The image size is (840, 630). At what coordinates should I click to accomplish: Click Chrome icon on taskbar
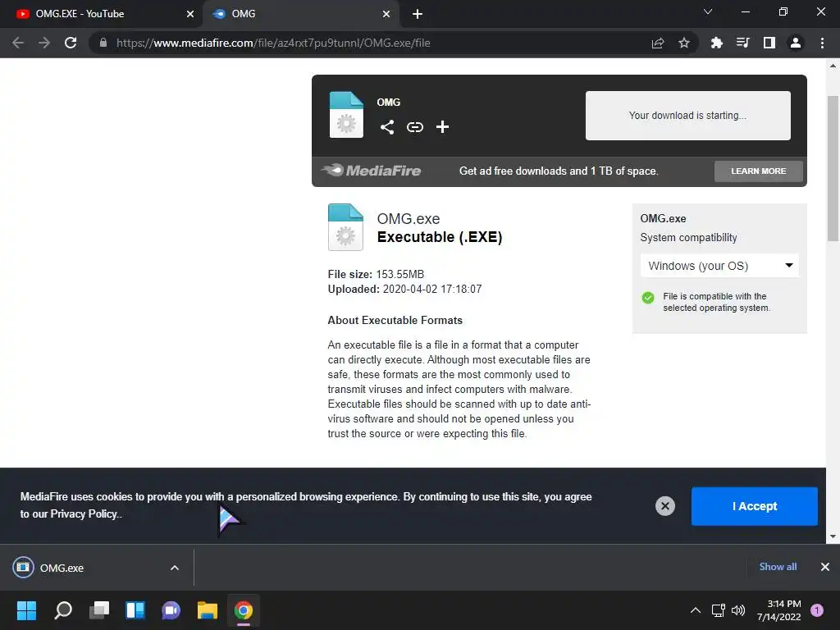[243, 610]
